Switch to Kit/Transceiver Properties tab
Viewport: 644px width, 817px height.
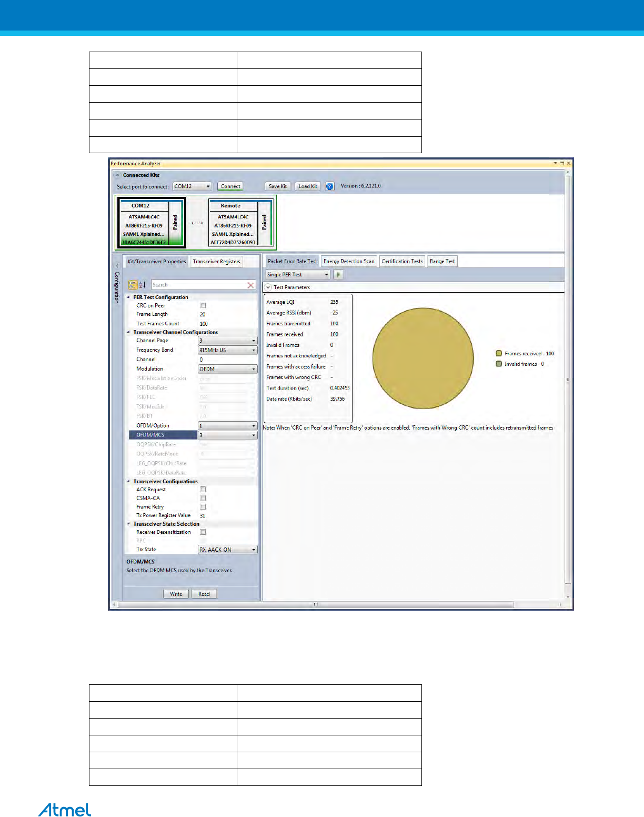[x=157, y=262]
